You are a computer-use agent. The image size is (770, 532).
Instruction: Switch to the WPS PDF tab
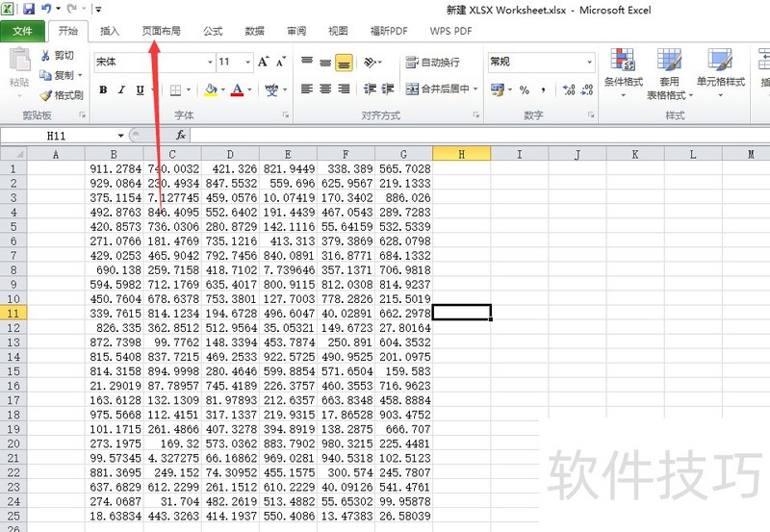(x=450, y=32)
